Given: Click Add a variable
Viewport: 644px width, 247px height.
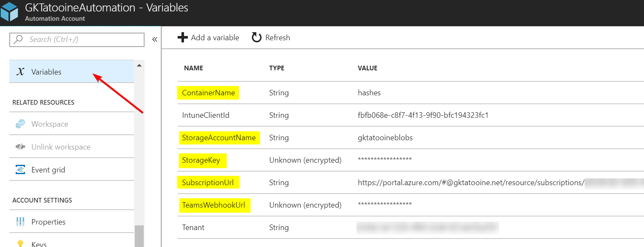Looking at the screenshot, I should click(x=209, y=37).
